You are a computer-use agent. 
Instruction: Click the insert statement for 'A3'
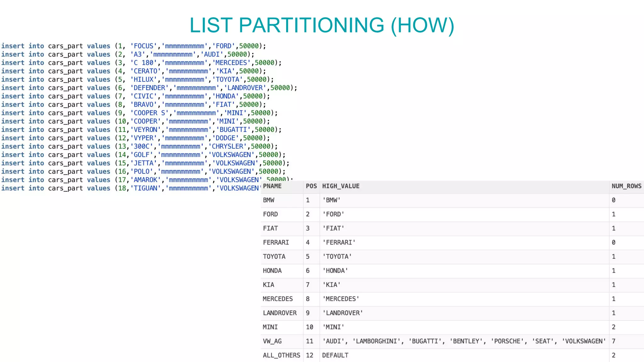coord(128,55)
